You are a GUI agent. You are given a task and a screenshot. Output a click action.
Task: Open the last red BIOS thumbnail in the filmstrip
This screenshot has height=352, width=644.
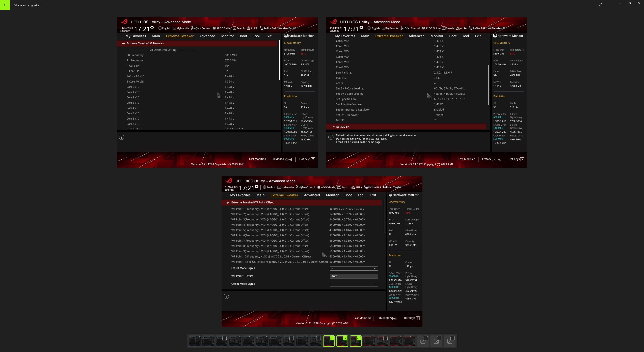(409, 341)
